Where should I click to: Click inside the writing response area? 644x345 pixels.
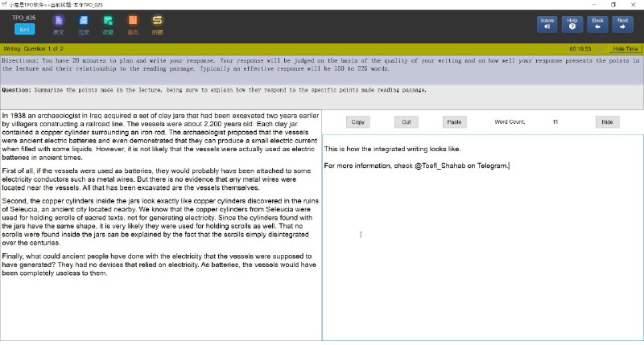[x=482, y=238]
